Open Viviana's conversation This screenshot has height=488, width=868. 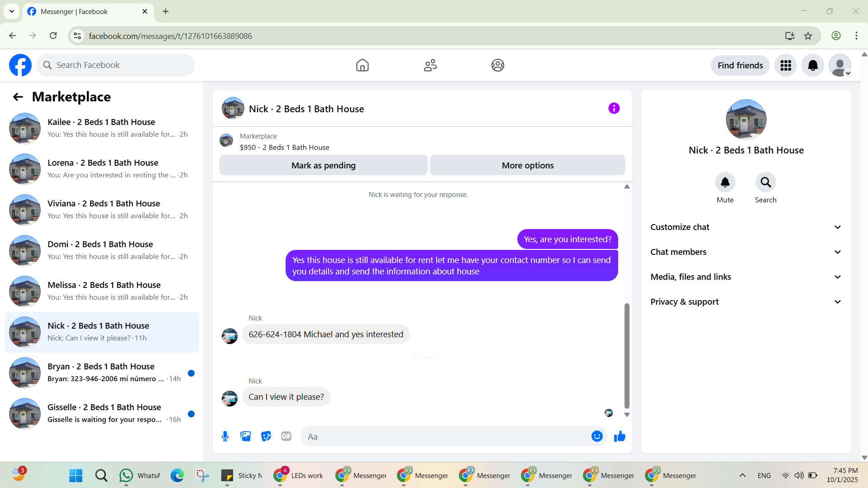[x=102, y=210]
